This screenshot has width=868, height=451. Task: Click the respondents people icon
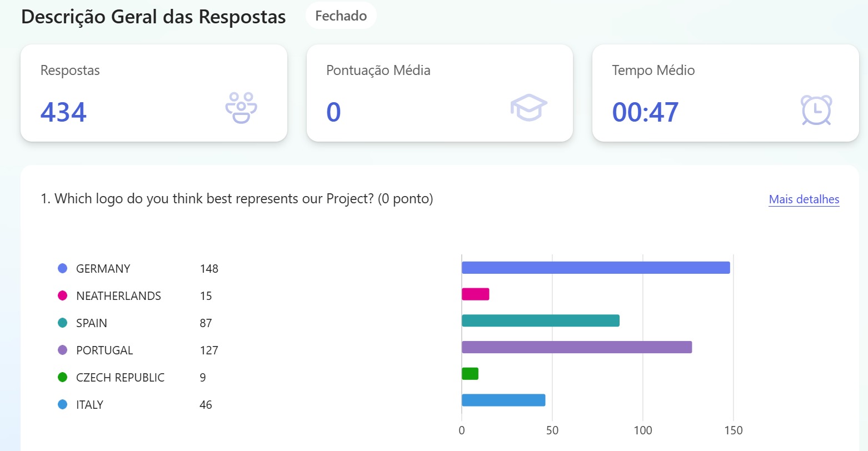click(241, 107)
